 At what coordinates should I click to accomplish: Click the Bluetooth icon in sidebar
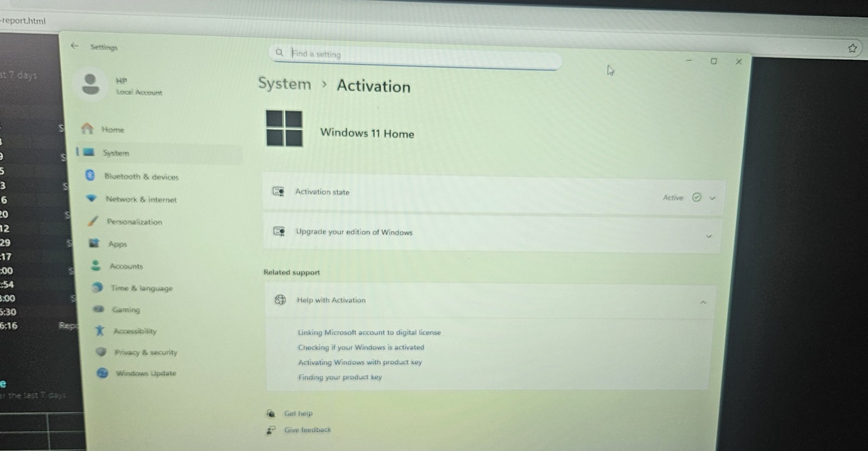(90, 175)
